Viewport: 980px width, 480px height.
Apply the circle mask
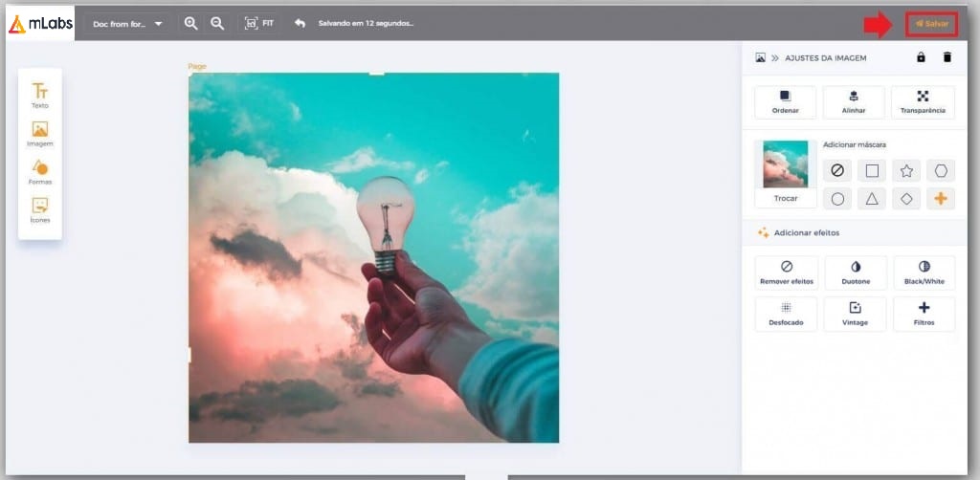click(837, 199)
